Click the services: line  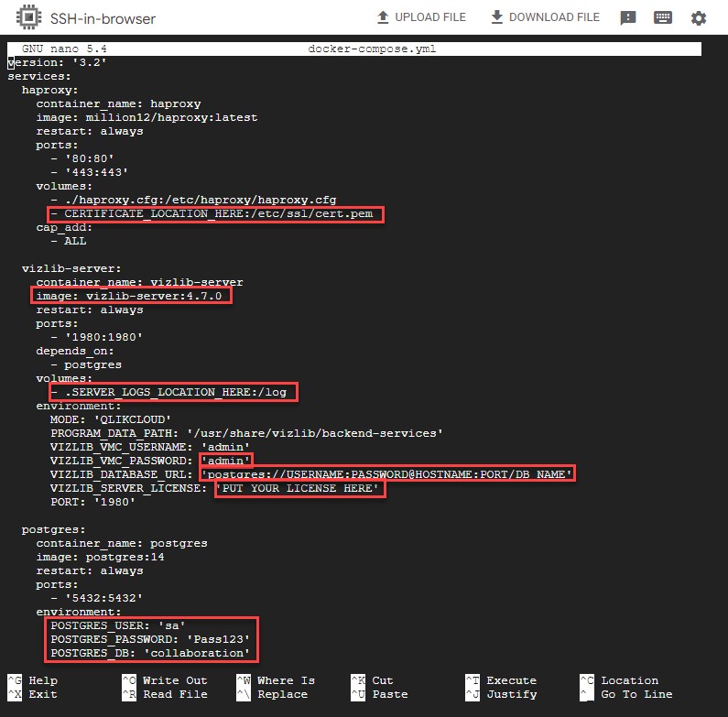[x=39, y=76]
